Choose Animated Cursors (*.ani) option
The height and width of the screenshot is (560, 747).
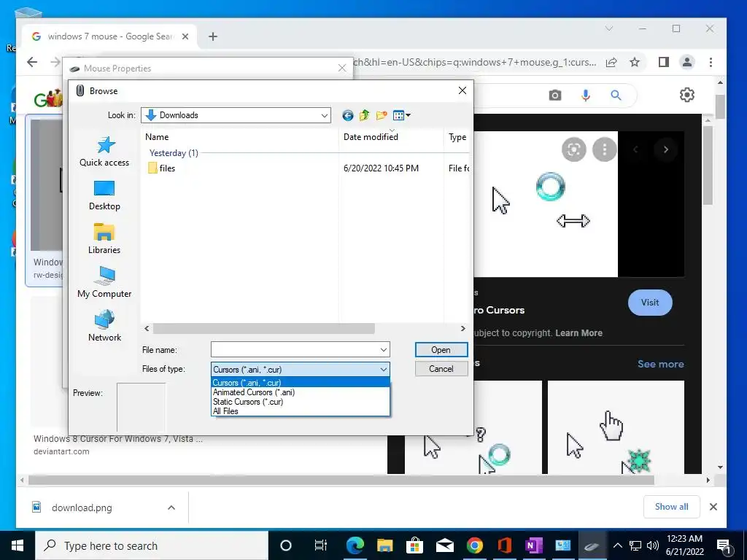click(x=300, y=392)
